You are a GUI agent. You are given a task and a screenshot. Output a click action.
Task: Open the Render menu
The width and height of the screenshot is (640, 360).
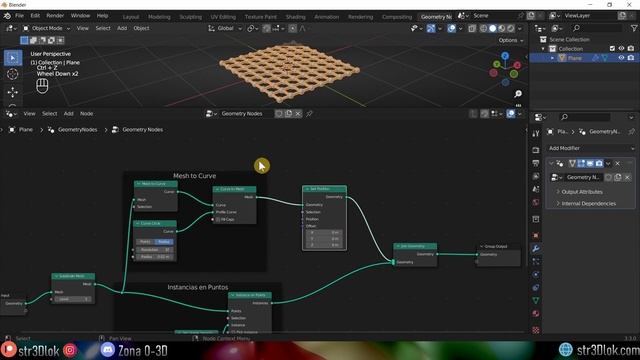(55, 16)
